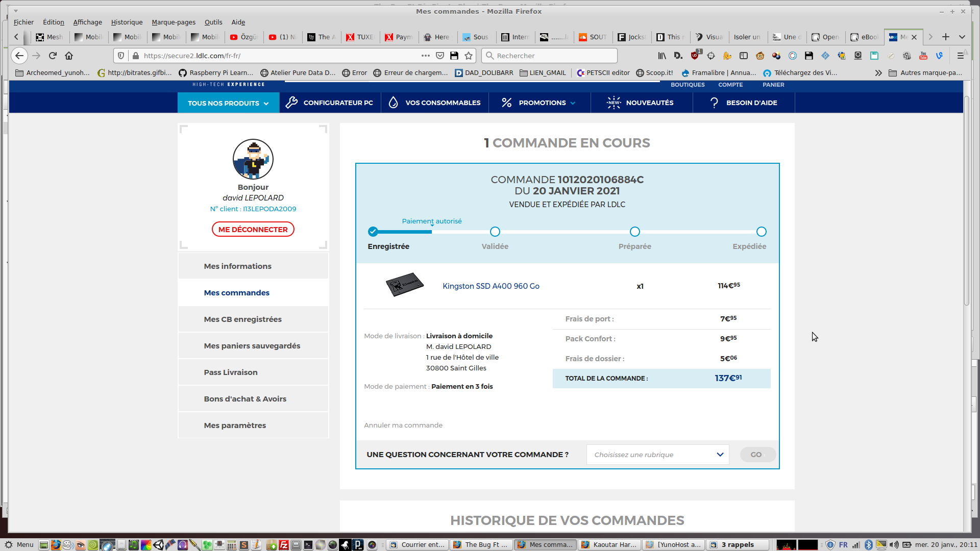
Task: Open the Historique menu
Action: point(127,22)
